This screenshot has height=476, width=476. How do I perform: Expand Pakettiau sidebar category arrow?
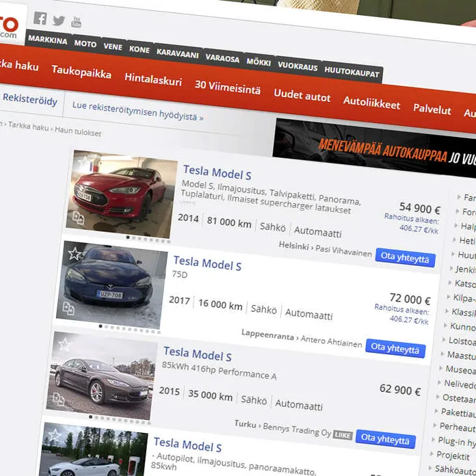pyautogui.click(x=436, y=411)
